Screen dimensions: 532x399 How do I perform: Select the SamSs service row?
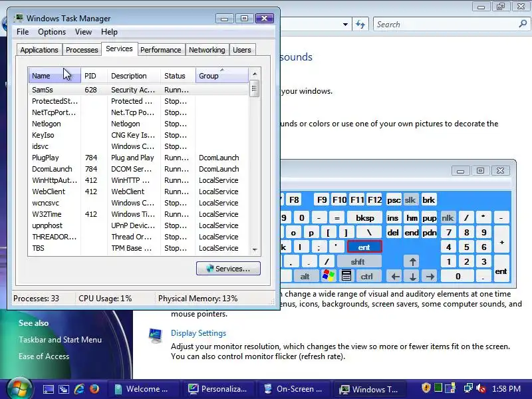[x=138, y=90]
